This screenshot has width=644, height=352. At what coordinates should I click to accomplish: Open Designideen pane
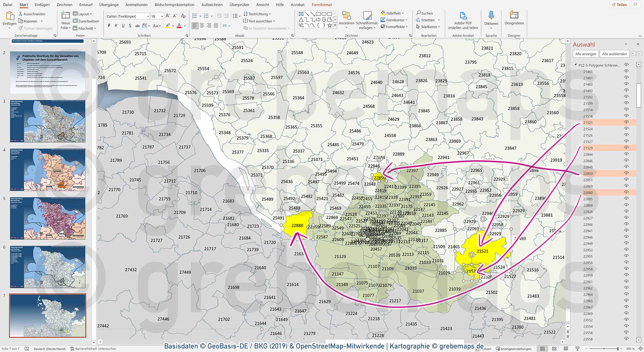coord(514,18)
